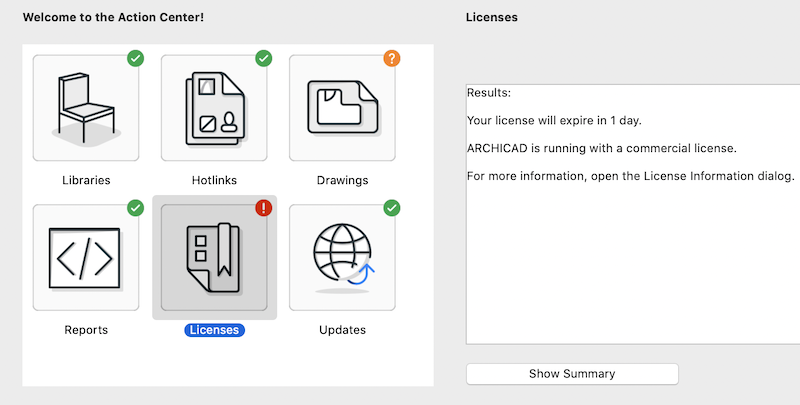Click the Libraries text label
The height and width of the screenshot is (405, 800).
(x=86, y=181)
